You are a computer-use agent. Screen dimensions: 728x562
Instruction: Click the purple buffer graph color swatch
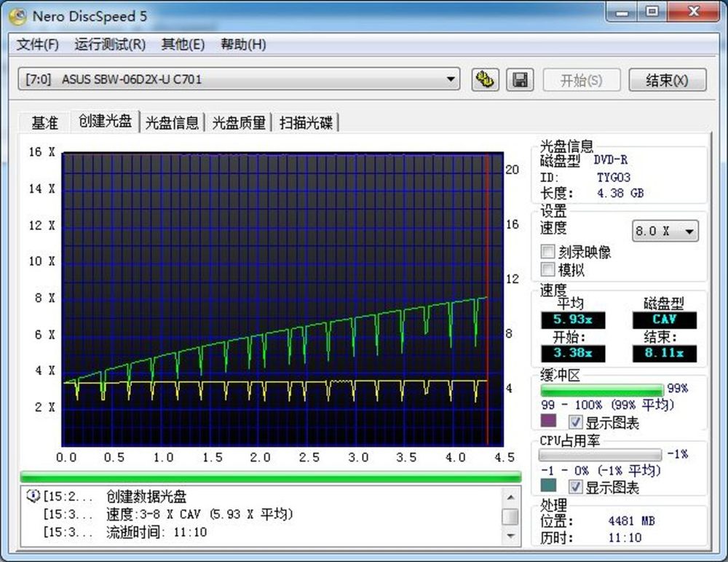click(548, 421)
